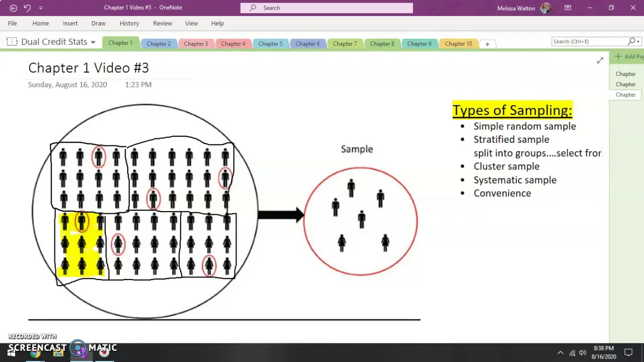
Task: Click the volume speaker tray icon
Action: coord(583,353)
